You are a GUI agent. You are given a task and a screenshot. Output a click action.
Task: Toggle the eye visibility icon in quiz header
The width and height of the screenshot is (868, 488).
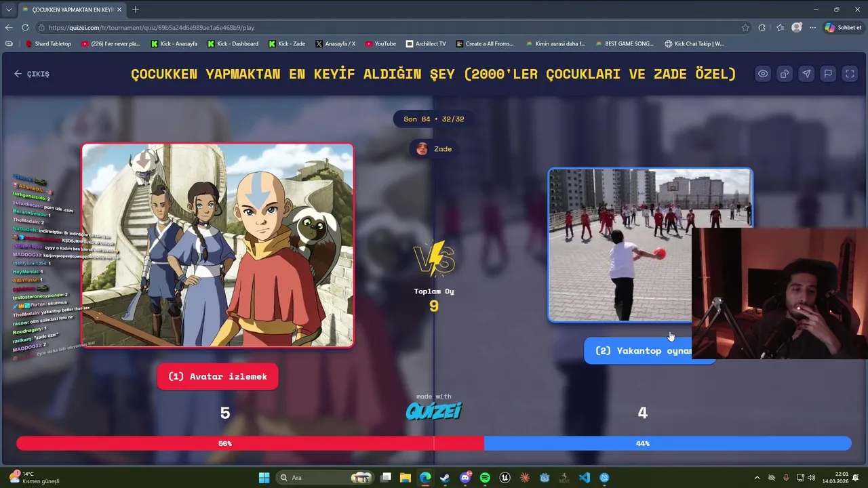coord(763,74)
